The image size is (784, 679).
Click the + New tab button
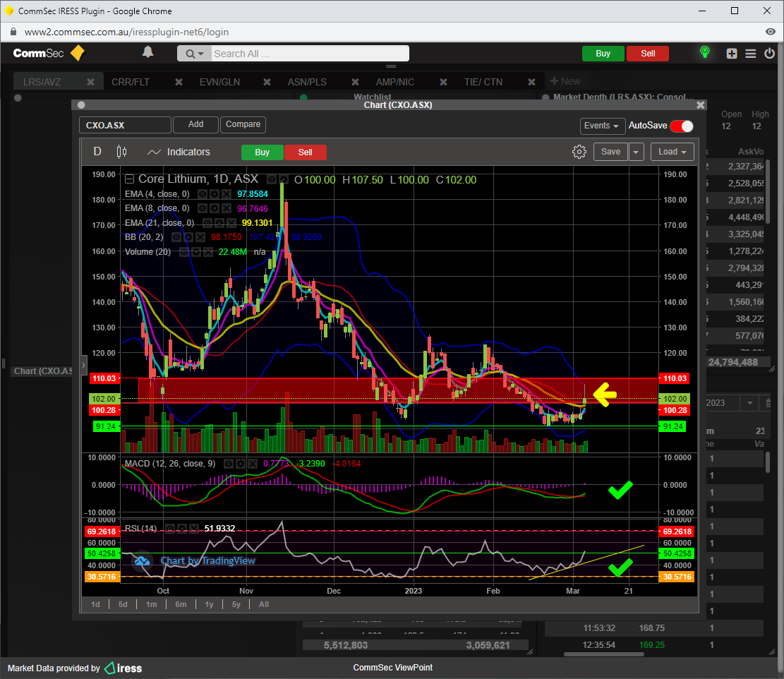565,81
